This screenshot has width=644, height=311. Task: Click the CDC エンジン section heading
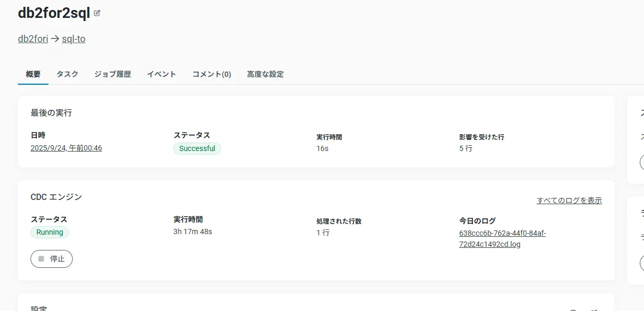(56, 197)
